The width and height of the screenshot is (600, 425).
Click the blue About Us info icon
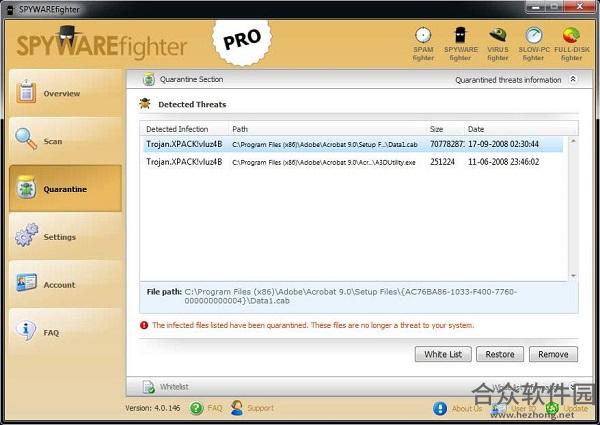440,408
